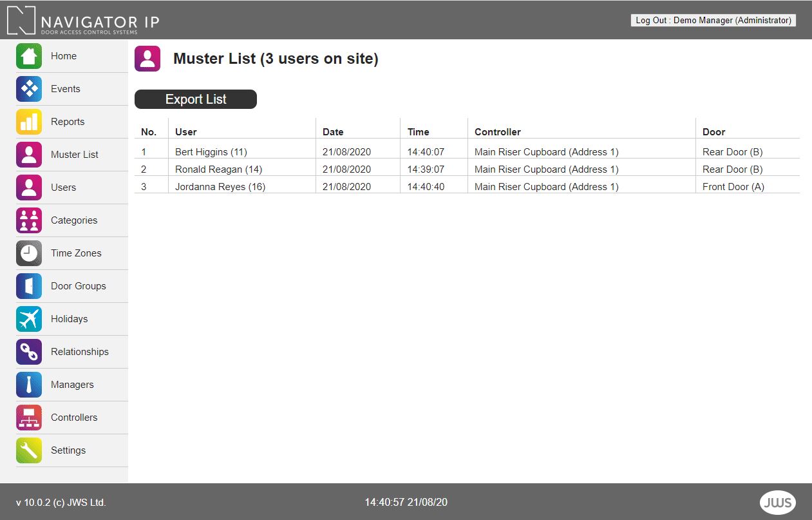The height and width of the screenshot is (520, 812).
Task: Open the Users menu label
Action: 63,188
